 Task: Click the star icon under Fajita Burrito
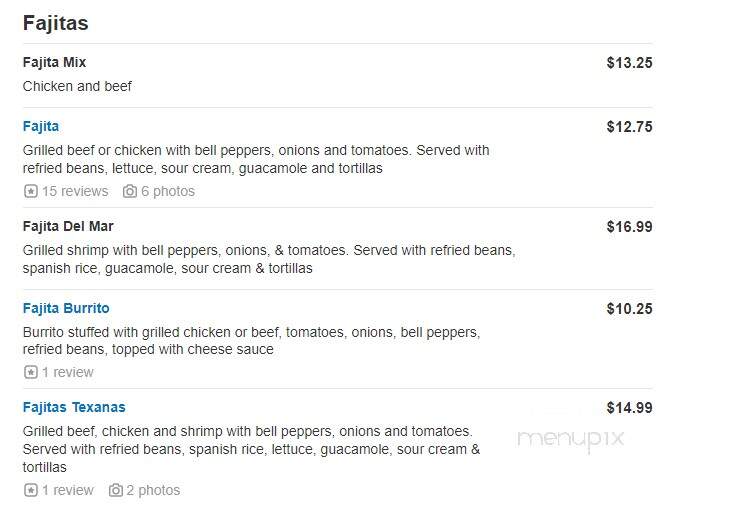pyautogui.click(x=31, y=372)
